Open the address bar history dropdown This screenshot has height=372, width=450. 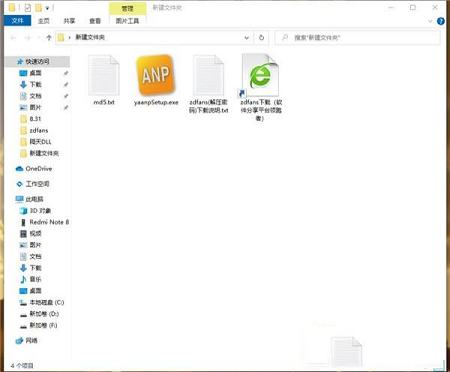pos(247,38)
